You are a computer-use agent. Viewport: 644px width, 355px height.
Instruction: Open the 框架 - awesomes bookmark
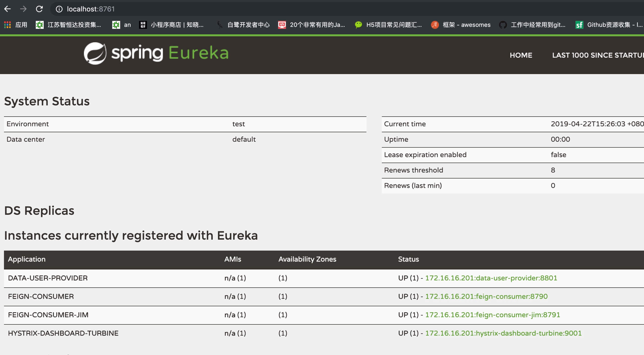pyautogui.click(x=461, y=25)
